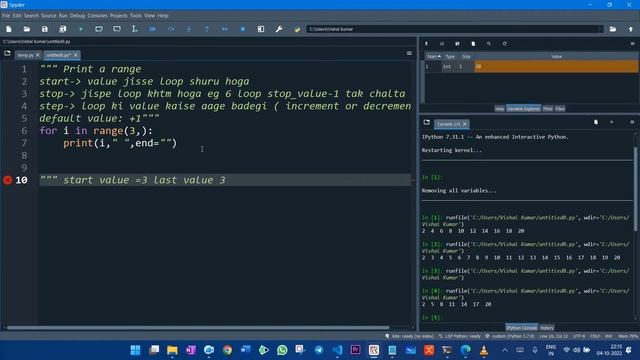This screenshot has height=360, width=640.
Task: Click the Python interpreter status entry
Action: tap(509, 336)
